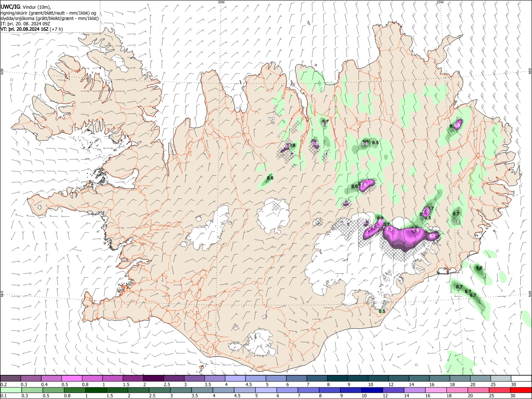Pick the light purple 14–16 lower legend swatch
The width and height of the screenshot is (532, 399).
(x=414, y=390)
